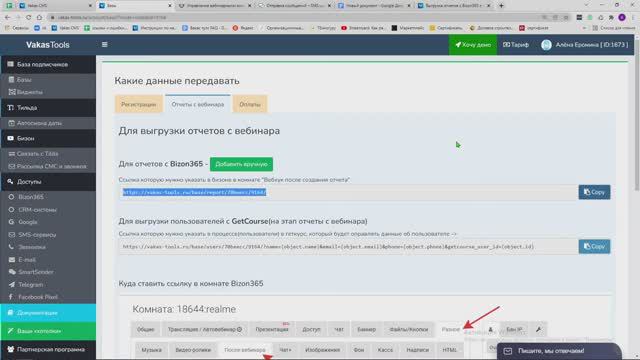Click the green 'Добавить вручную' button
The image size is (640, 360).
(241, 164)
